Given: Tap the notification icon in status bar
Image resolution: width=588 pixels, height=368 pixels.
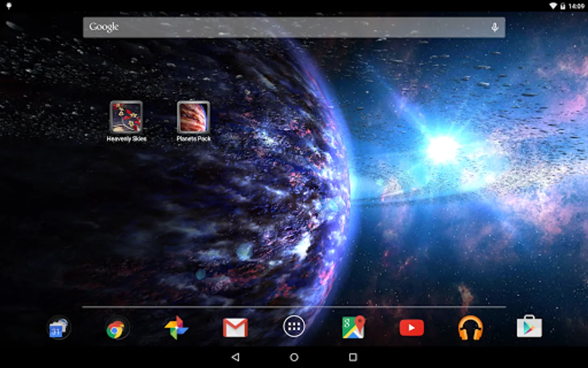Looking at the screenshot, I should click(x=9, y=6).
